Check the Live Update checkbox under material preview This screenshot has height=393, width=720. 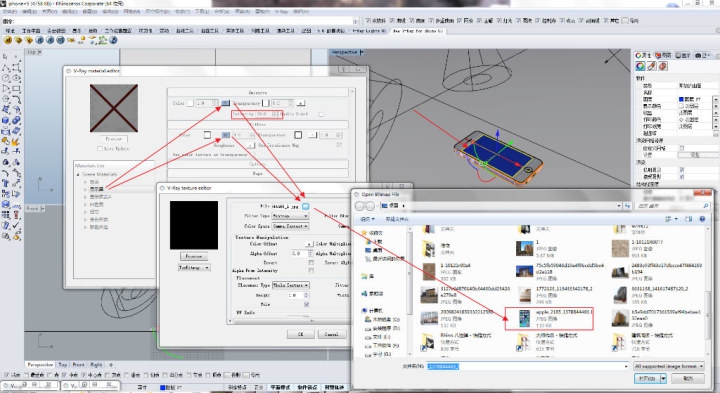(x=100, y=149)
